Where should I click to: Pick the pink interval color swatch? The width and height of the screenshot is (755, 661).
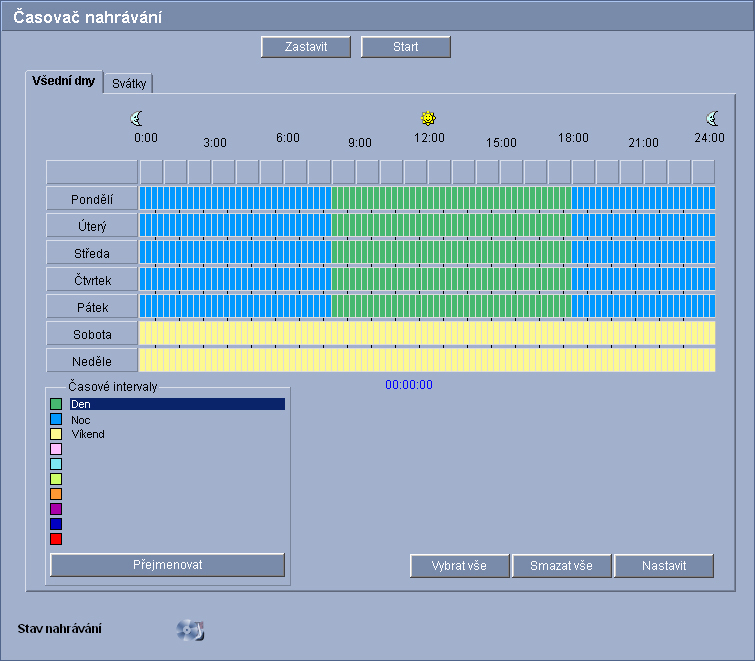click(x=56, y=449)
